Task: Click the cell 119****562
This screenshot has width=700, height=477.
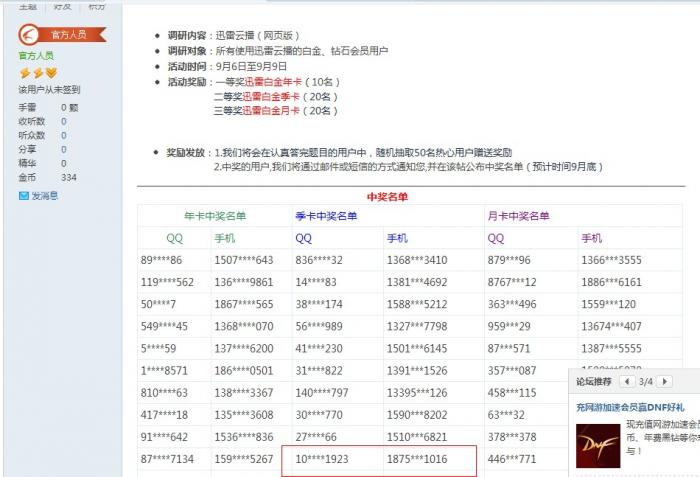Action: (167, 282)
